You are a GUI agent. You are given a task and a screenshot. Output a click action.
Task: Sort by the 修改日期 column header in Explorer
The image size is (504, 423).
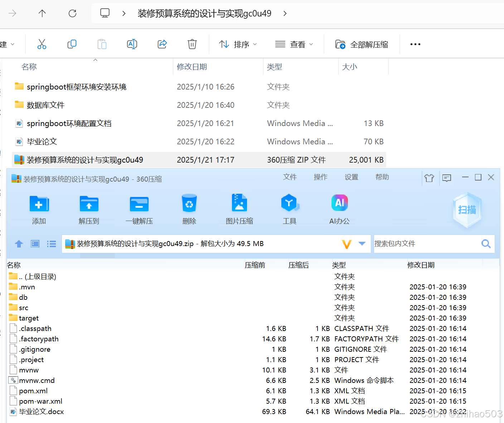coord(192,67)
